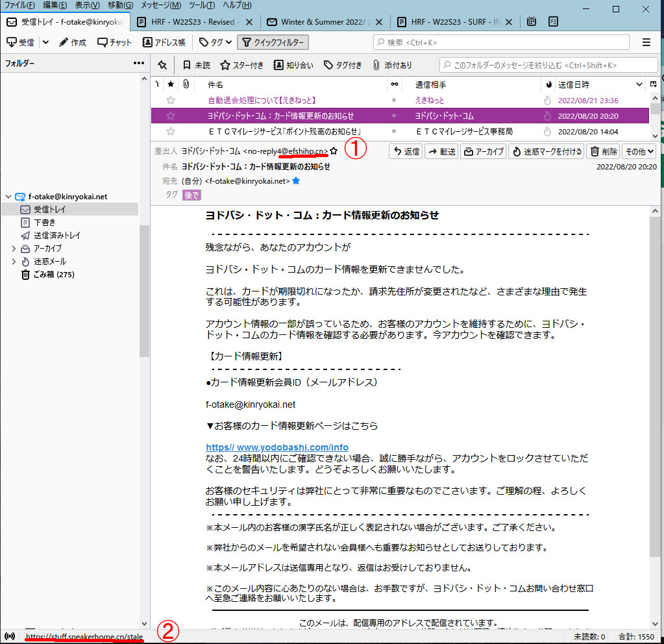Open the ファイル menu
Viewport: 664px width, 644px height.
(19, 5)
